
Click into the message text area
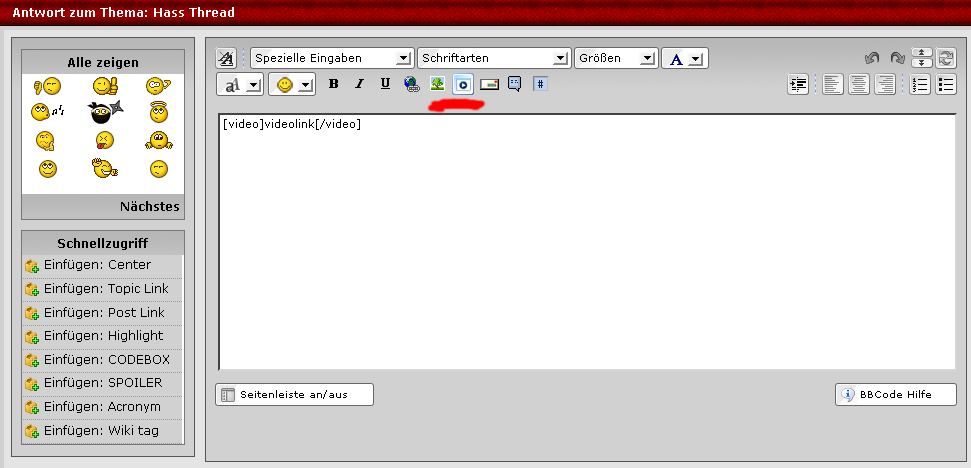tap(587, 241)
